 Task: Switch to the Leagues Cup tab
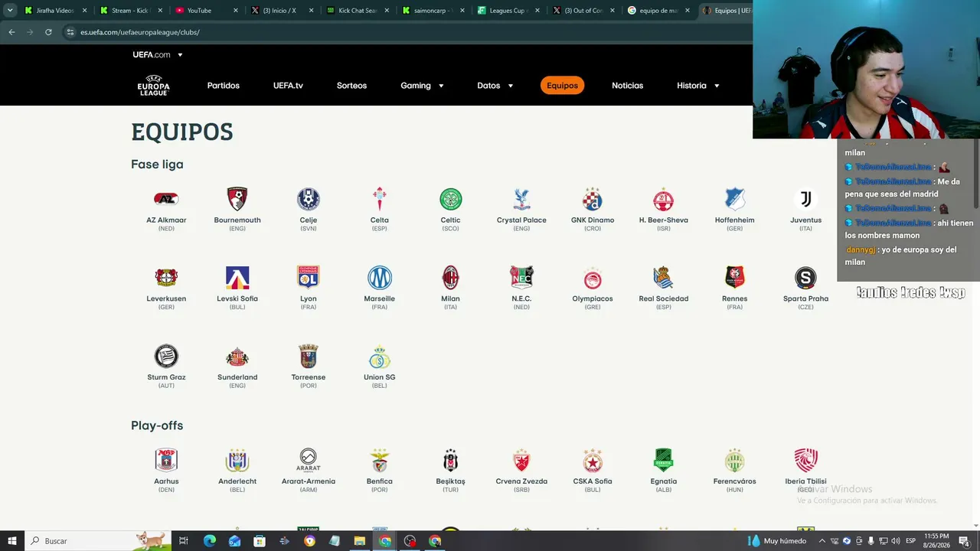(x=508, y=11)
